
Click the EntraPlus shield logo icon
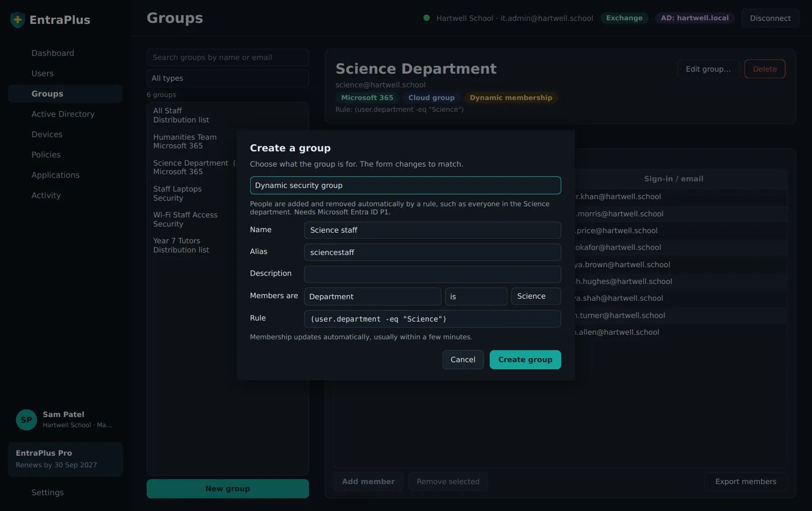18,20
